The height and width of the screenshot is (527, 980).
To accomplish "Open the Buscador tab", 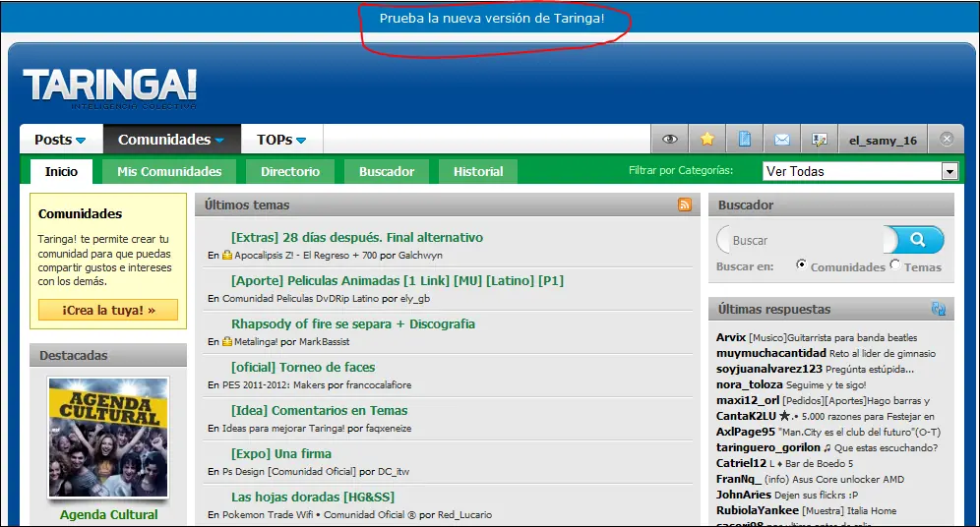I will (x=387, y=171).
